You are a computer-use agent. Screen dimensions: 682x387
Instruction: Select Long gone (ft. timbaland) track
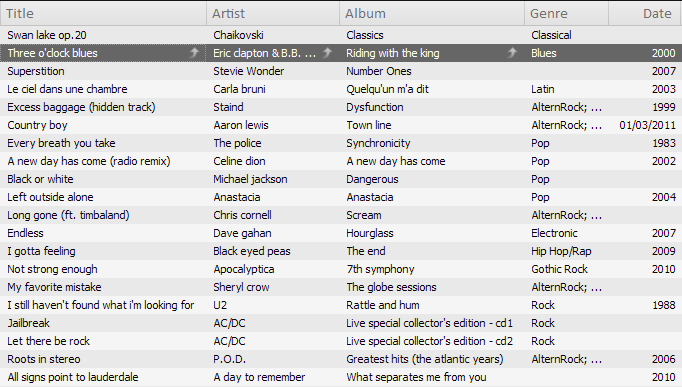pos(341,215)
